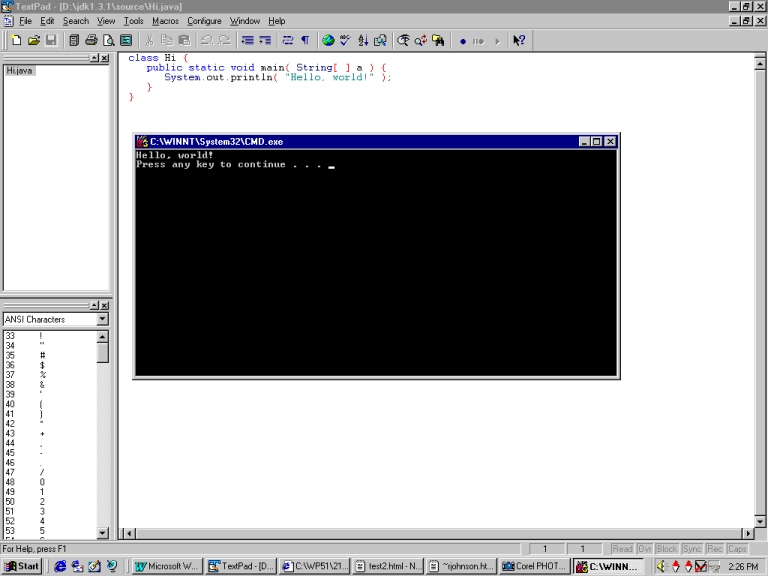Expand the ANSI Characters dropdown
The width and height of the screenshot is (768, 576).
pyautogui.click(x=102, y=320)
